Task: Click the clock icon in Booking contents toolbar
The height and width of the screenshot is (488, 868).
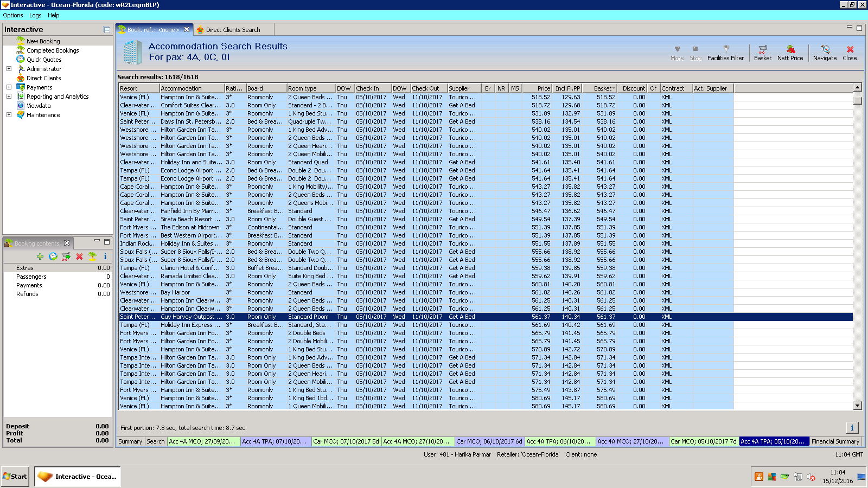Action: coord(53,256)
